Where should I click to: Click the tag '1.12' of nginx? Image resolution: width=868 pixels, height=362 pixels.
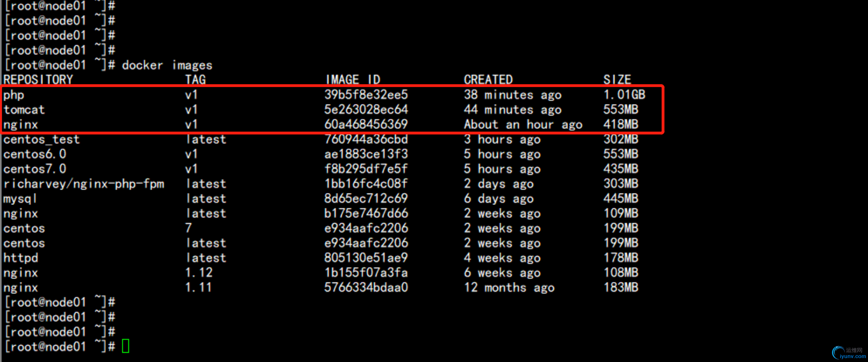click(199, 273)
